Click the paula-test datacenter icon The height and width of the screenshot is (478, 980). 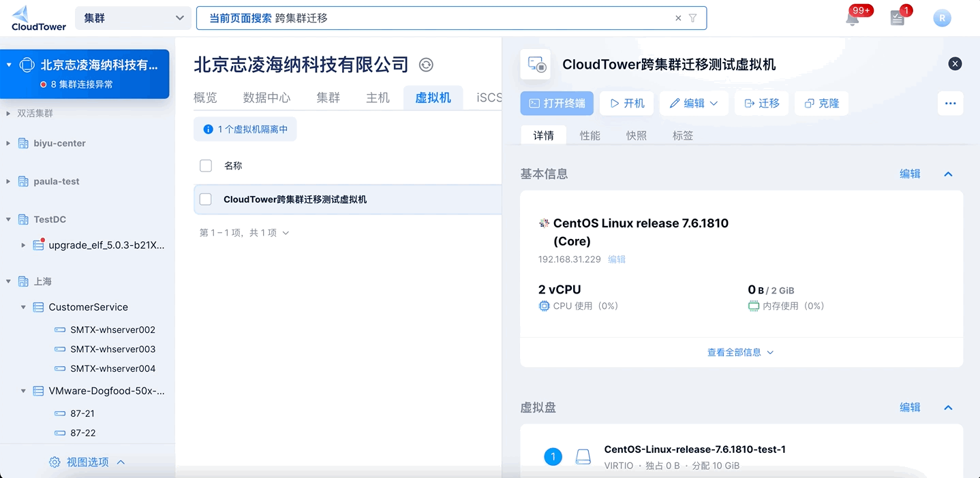click(x=23, y=182)
